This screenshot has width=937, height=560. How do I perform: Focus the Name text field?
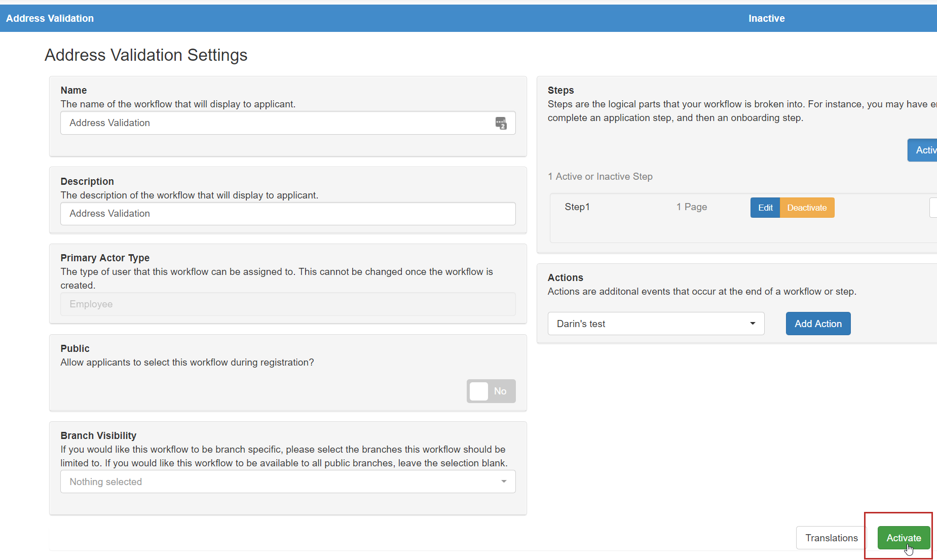(x=276, y=123)
